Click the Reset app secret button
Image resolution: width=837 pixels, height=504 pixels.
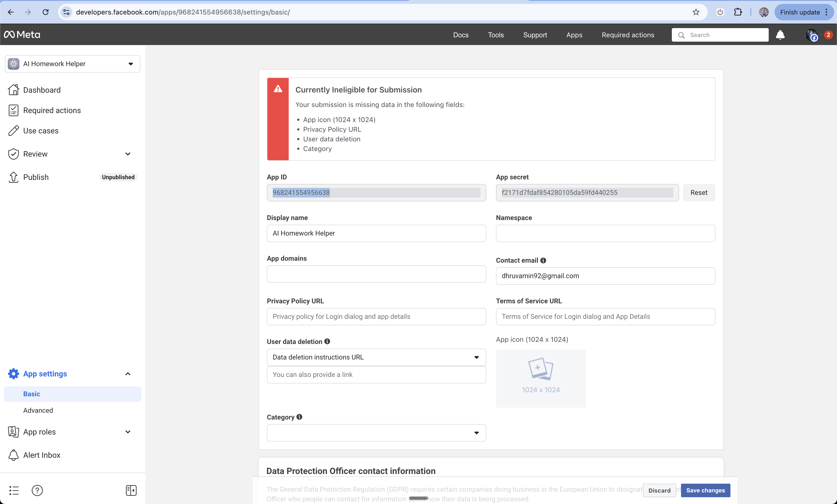click(x=699, y=192)
